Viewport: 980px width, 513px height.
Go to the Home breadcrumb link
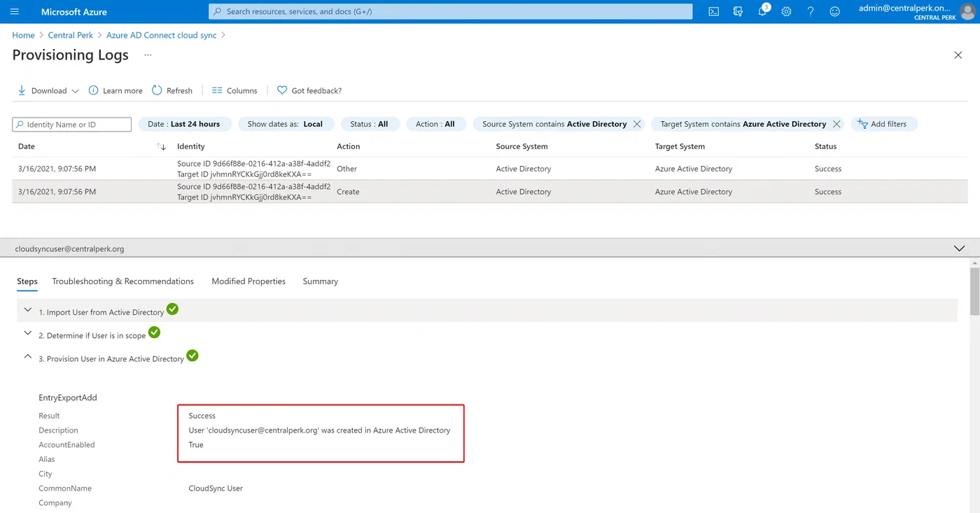pyautogui.click(x=23, y=35)
